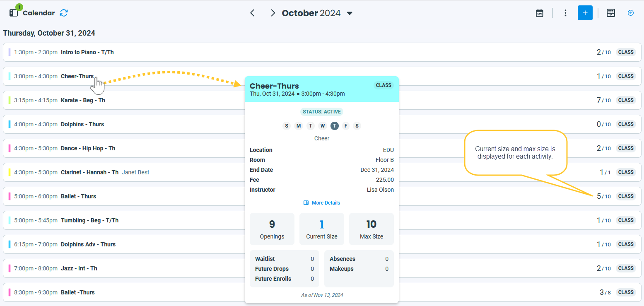Open Dance - Hip Hop - Th class
644x306 pixels.
tap(322, 148)
